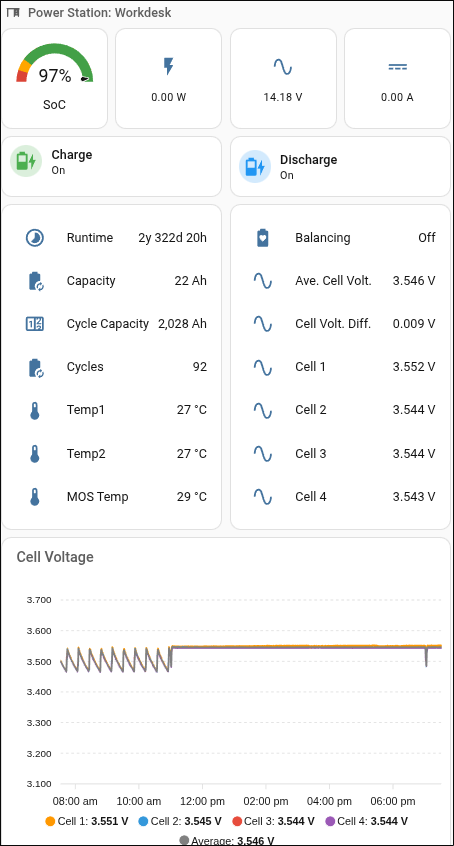Click the Ave. Cell Volt. wave icon
Viewport: 454px width, 846px height.
coord(263,281)
